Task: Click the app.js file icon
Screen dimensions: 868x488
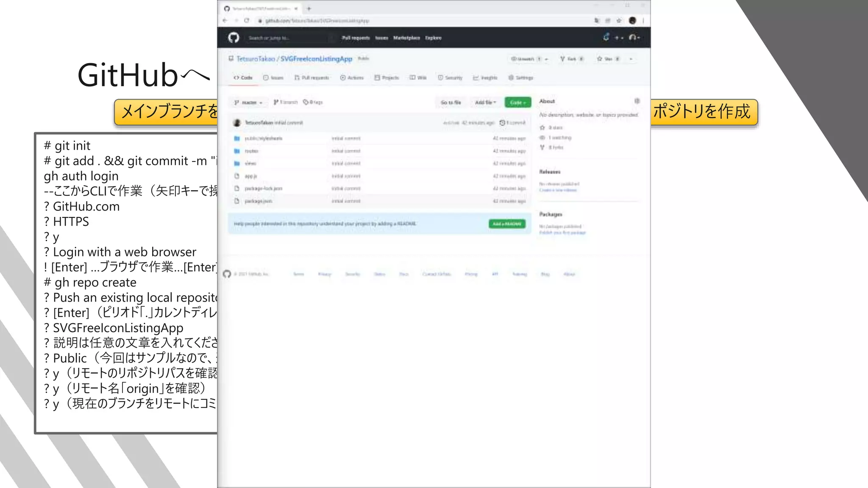Action: pyautogui.click(x=237, y=176)
